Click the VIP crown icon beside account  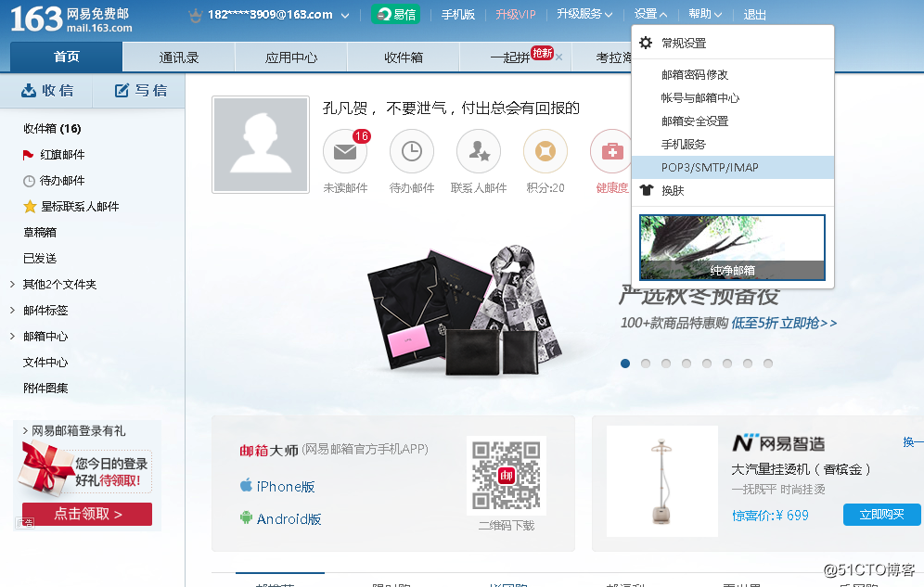(195, 16)
